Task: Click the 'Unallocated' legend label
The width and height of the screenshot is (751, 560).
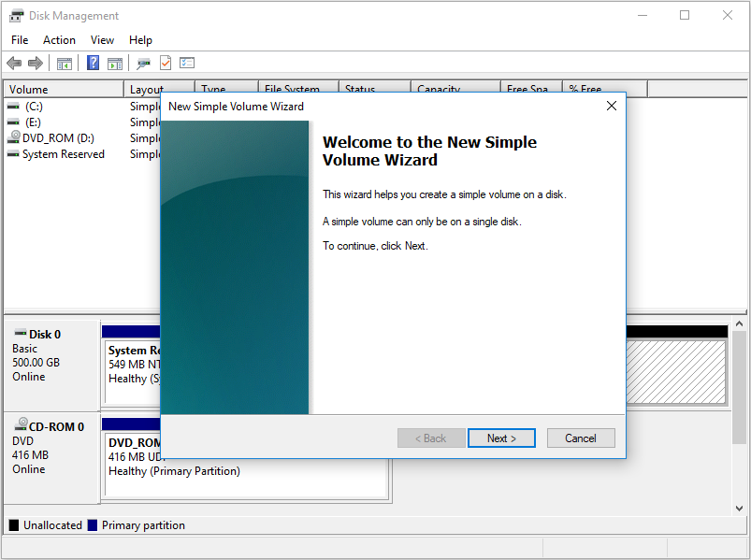Action: click(x=52, y=525)
